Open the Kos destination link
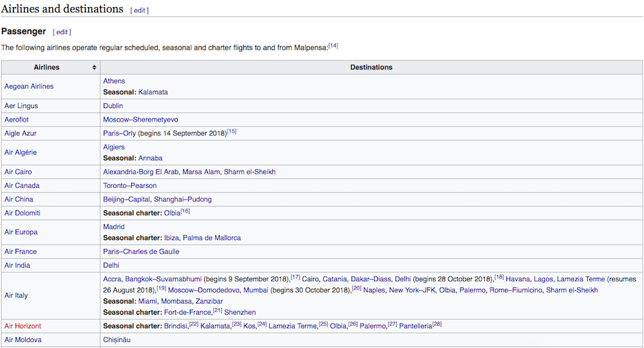 [x=249, y=326]
